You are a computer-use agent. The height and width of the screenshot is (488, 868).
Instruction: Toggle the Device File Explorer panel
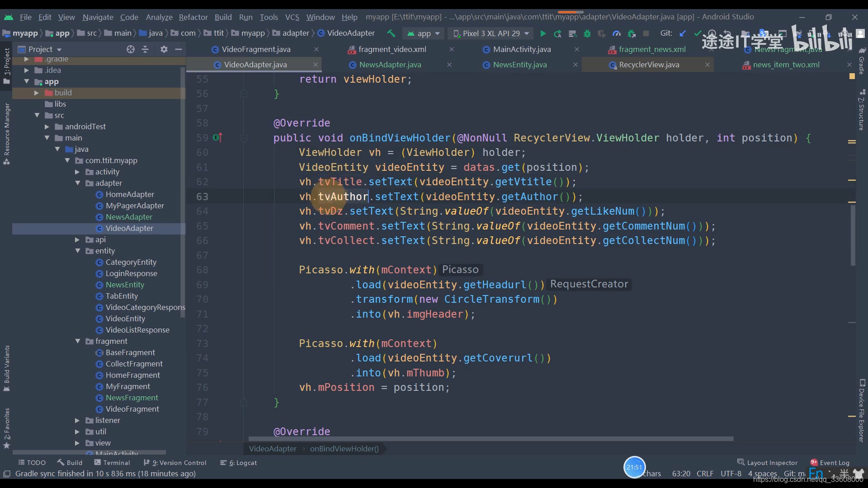pos(862,411)
